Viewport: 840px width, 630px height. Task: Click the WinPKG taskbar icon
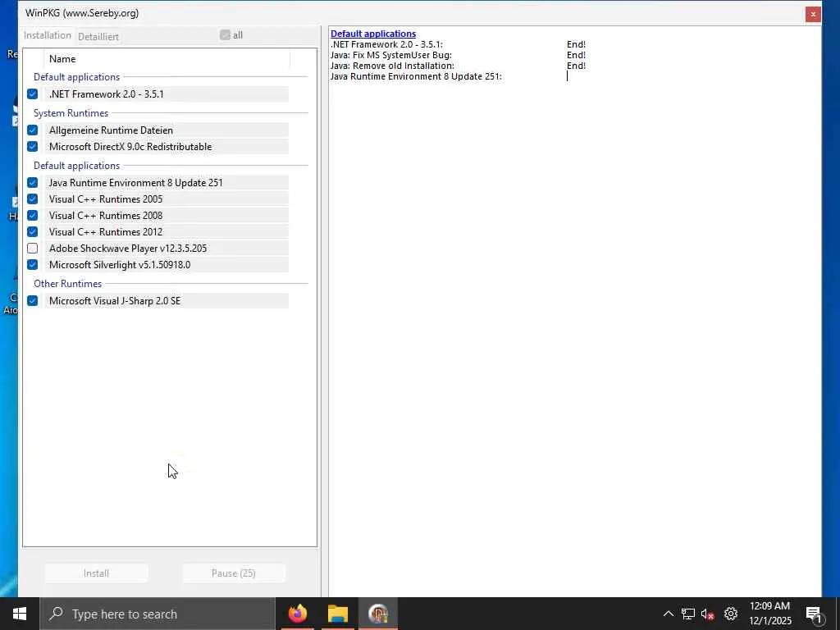click(378, 614)
